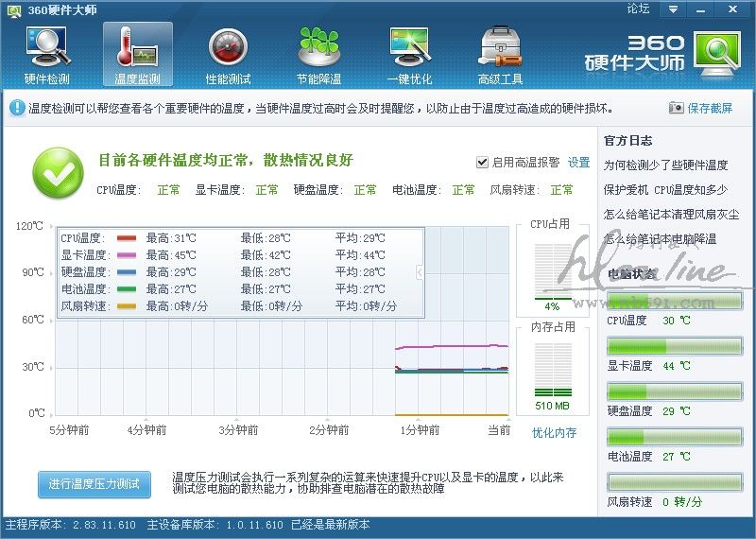
Task: Click 主设备库版本: 1.0.11.610 status text
Action: pyautogui.click(x=215, y=525)
